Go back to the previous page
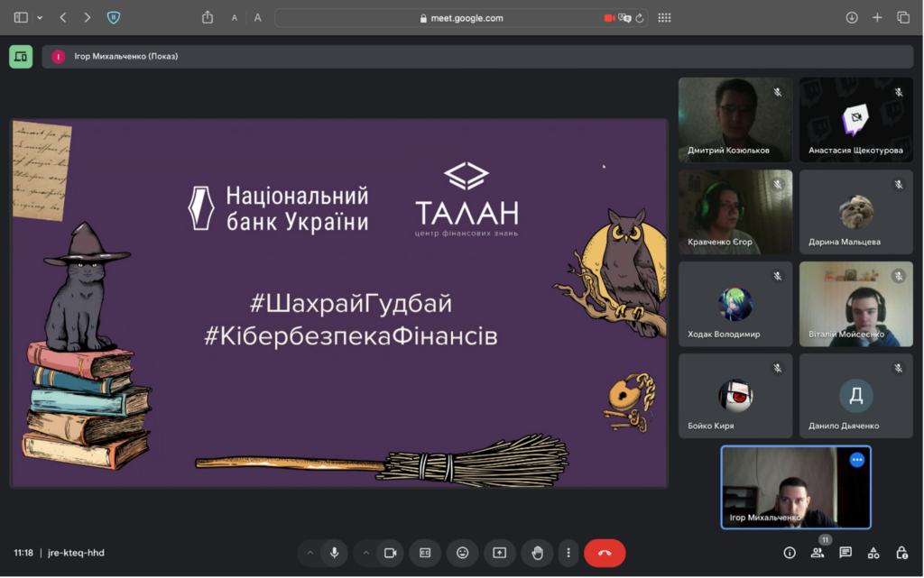924x578 pixels. coord(63,18)
